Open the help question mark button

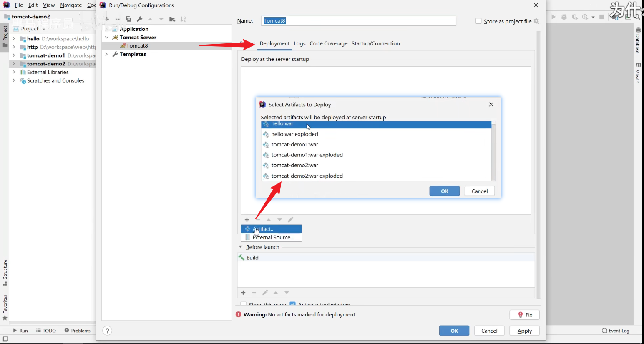[107, 331]
